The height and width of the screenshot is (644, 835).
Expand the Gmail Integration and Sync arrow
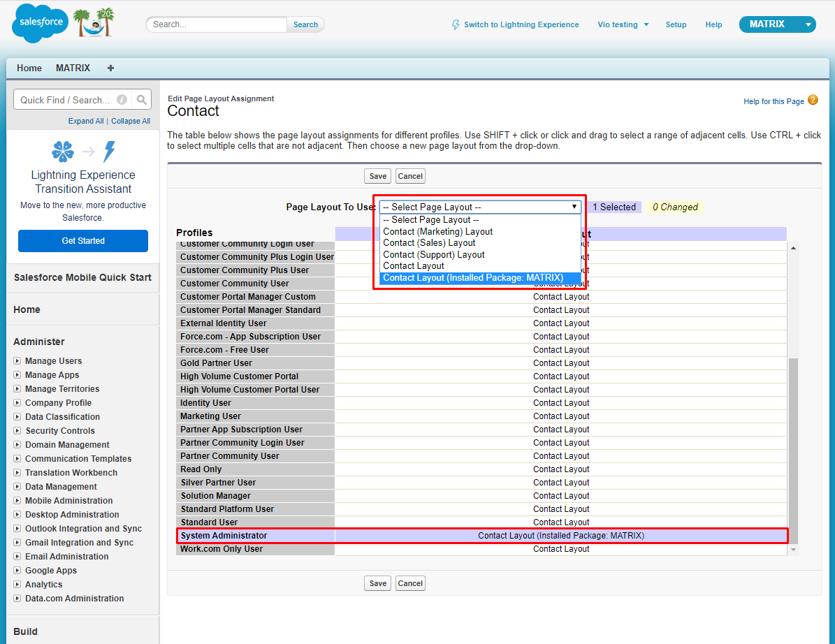17,542
